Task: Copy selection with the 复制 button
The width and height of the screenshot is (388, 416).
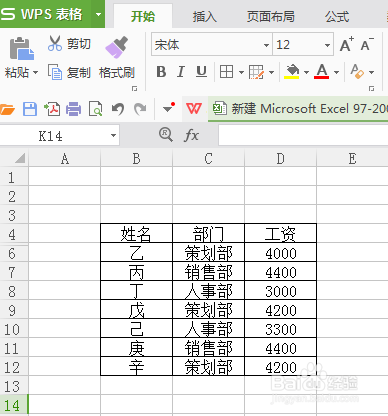Action: coord(69,72)
